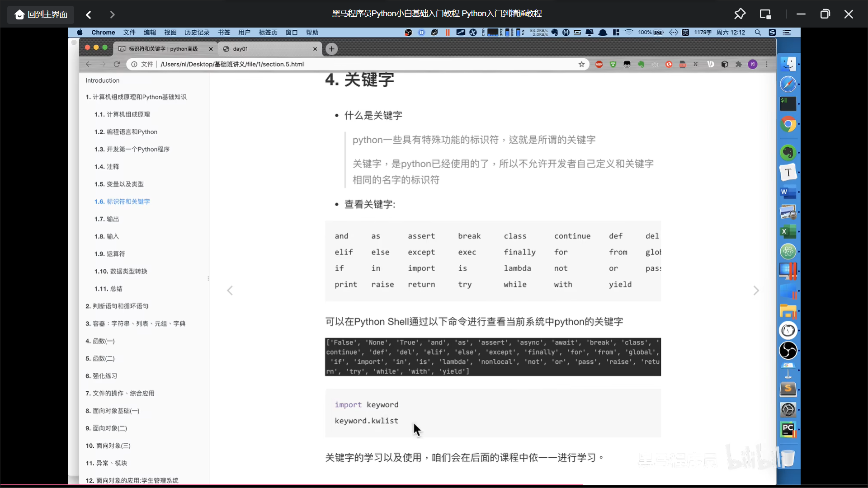Click the extensions puzzle icon in toolbar
The width and height of the screenshot is (868, 488).
[739, 64]
